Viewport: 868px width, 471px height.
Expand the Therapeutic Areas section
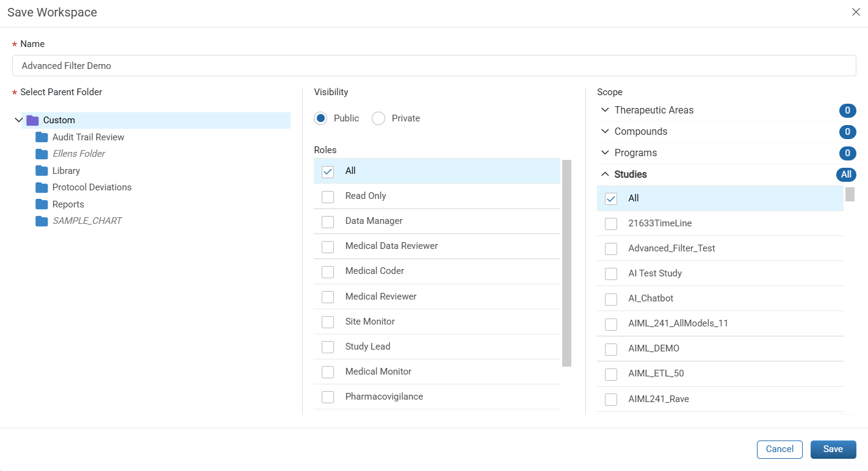605,110
